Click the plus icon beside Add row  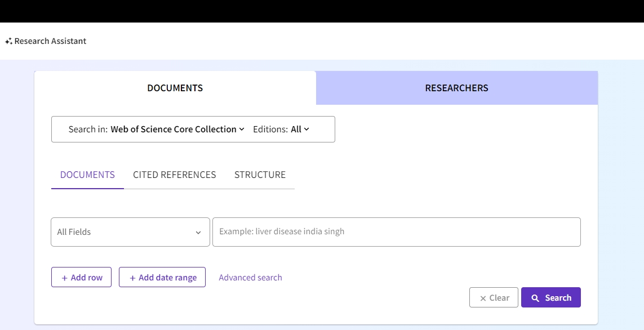(64, 278)
